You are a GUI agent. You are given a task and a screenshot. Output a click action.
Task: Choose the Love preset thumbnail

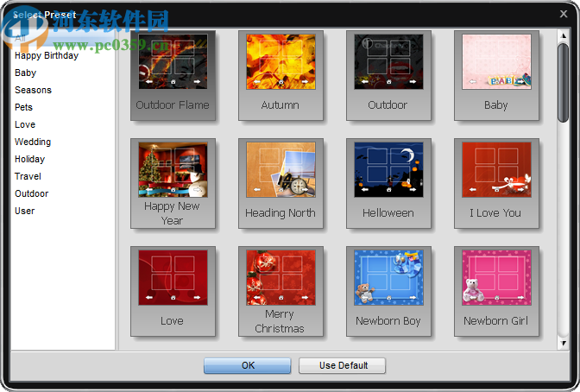[x=173, y=291]
